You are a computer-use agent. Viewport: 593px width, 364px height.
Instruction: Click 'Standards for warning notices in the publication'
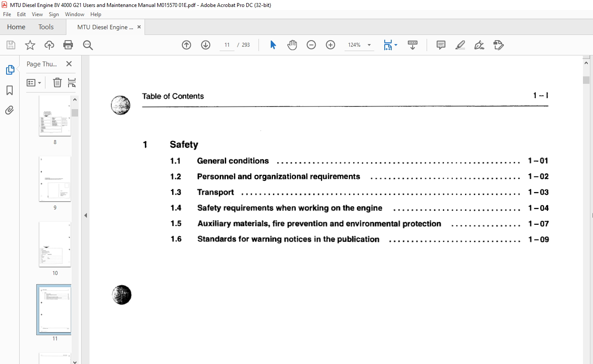tap(288, 239)
